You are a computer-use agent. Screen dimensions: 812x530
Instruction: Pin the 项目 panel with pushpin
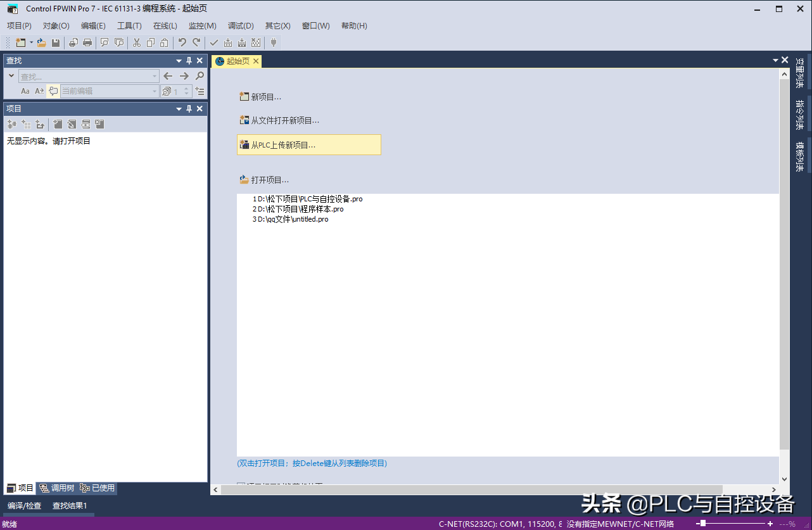189,109
